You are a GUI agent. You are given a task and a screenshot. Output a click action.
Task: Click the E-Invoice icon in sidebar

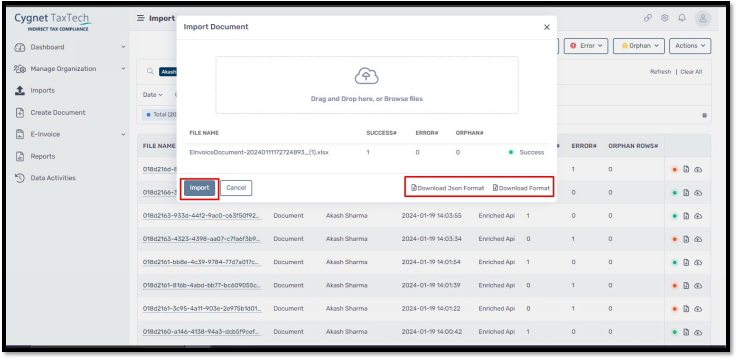(20, 134)
